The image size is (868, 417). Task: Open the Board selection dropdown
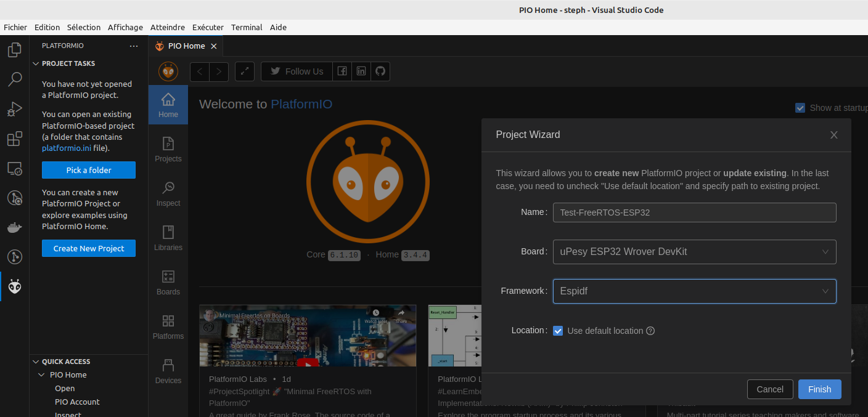tap(694, 251)
